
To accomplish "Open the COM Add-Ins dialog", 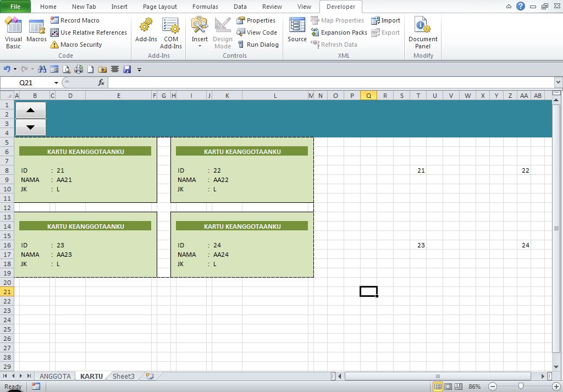I will pos(170,33).
